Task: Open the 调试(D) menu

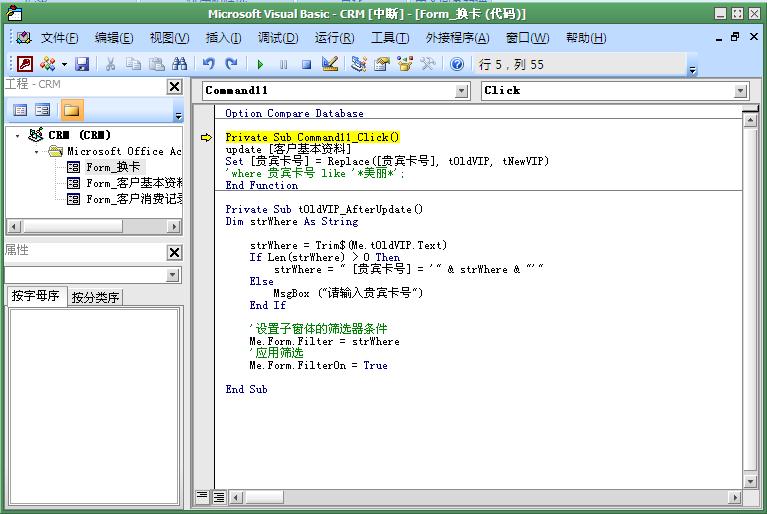Action: point(278,38)
